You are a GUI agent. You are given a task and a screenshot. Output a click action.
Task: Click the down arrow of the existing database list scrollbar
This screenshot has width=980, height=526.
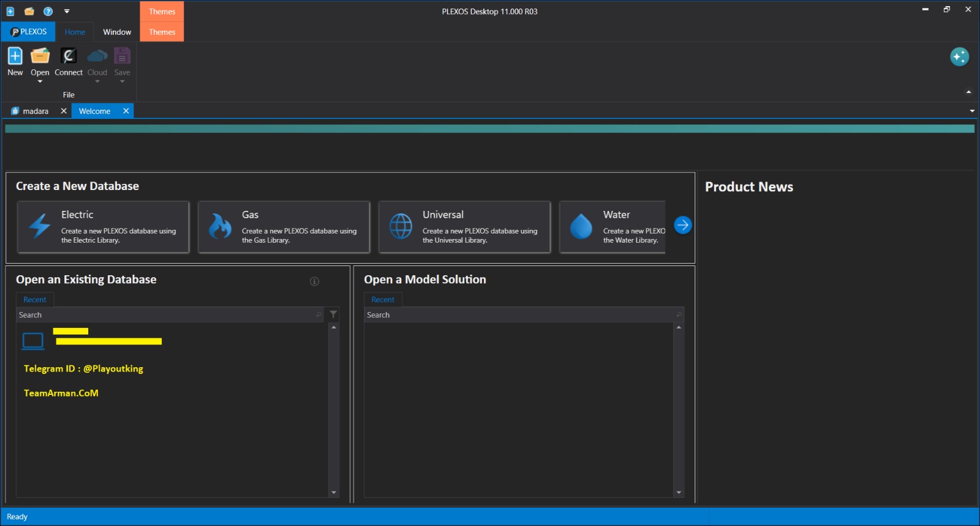[334, 492]
